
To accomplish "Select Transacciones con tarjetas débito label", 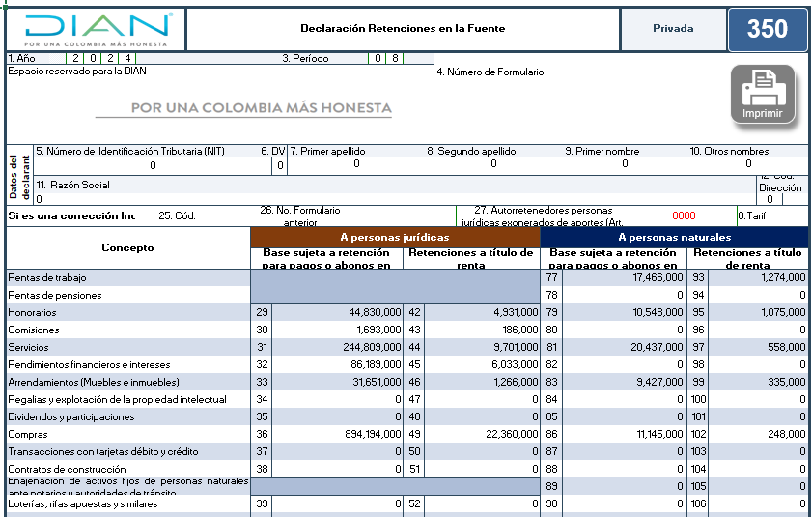I will [103, 451].
